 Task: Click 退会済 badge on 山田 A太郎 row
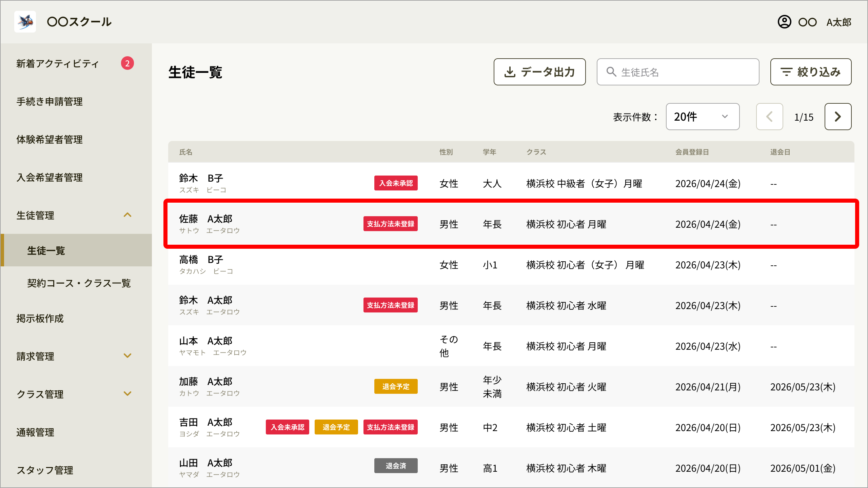pyautogui.click(x=396, y=466)
